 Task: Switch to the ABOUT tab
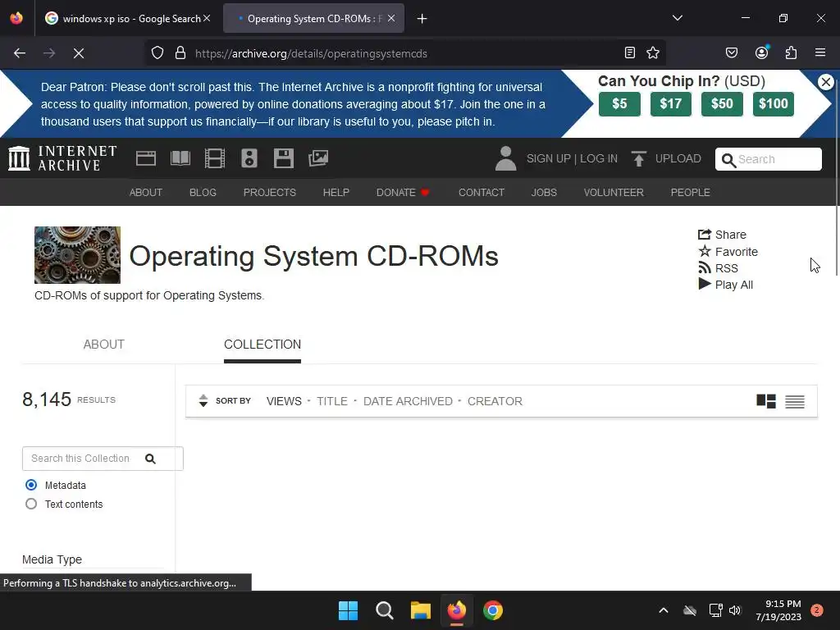[104, 345]
